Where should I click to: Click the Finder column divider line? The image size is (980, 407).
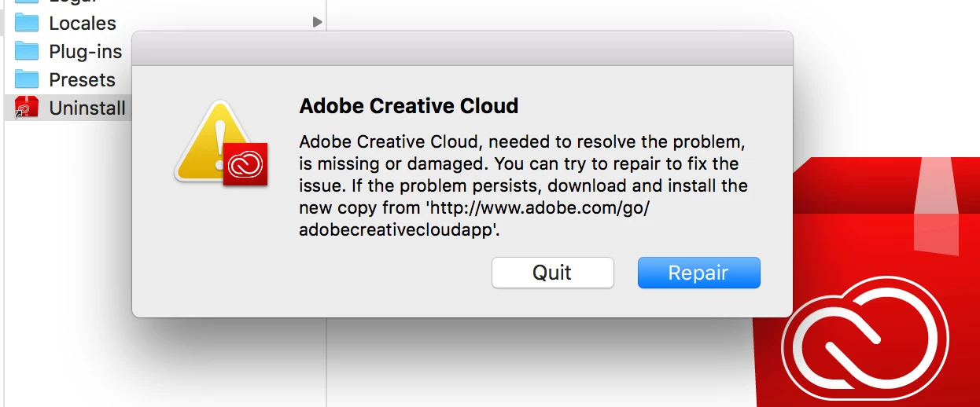(326, 361)
